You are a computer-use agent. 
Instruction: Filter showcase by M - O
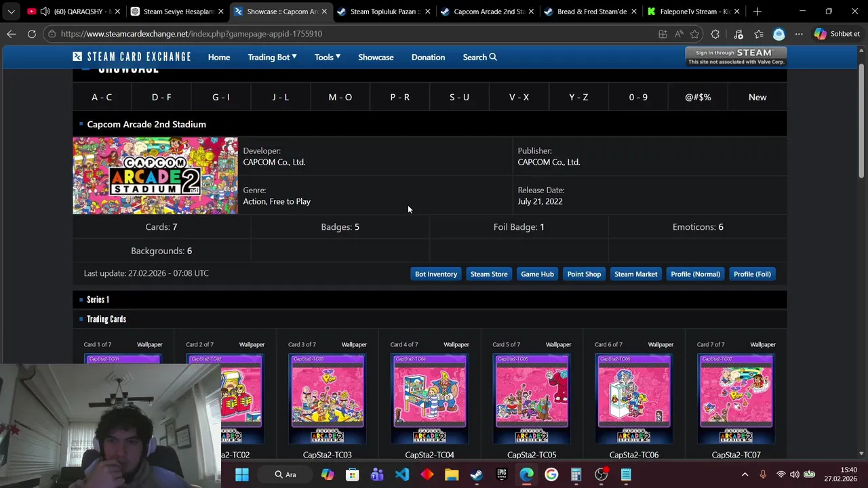(x=340, y=97)
